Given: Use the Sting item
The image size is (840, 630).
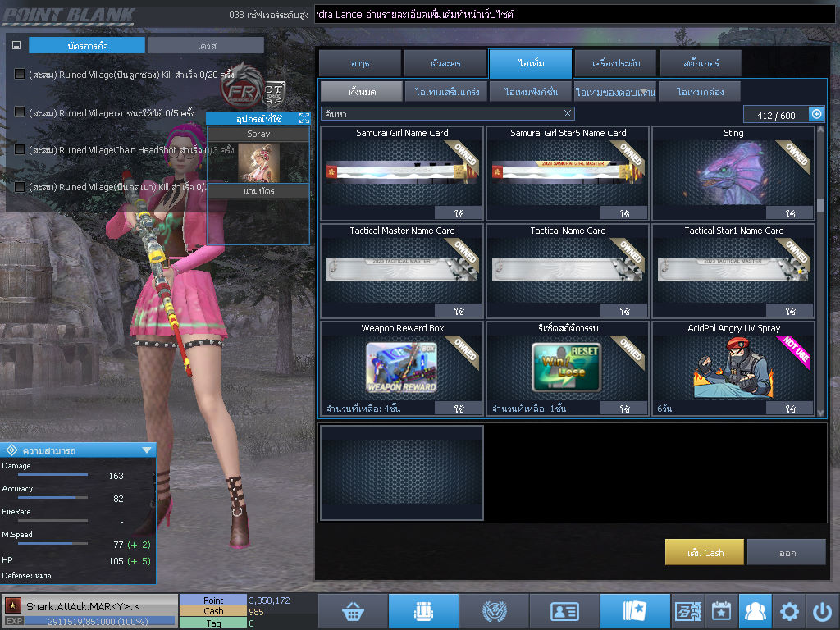Looking at the screenshot, I should click(x=789, y=213).
